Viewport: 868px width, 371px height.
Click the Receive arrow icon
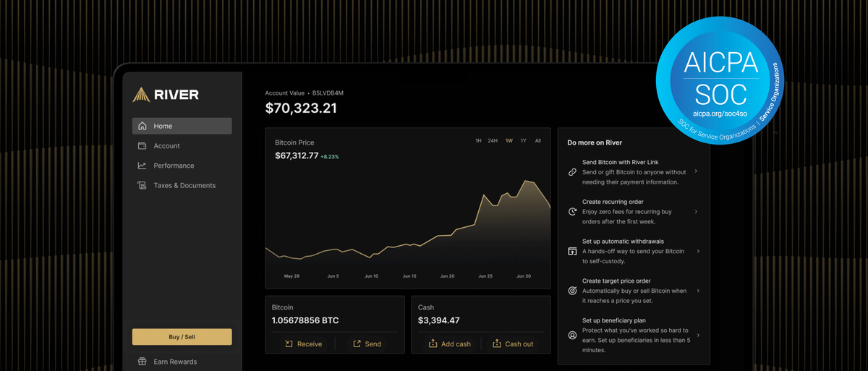(289, 344)
